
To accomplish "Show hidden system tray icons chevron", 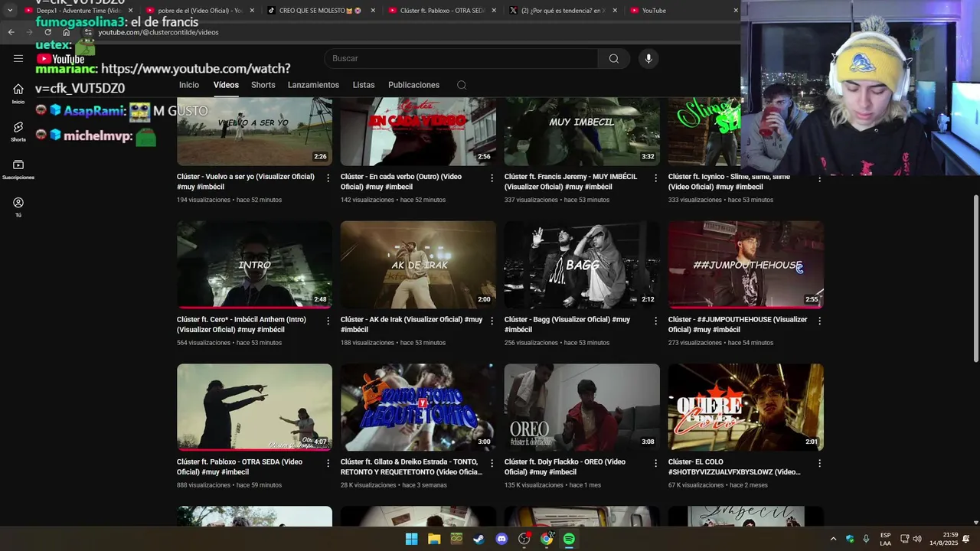I will [833, 539].
